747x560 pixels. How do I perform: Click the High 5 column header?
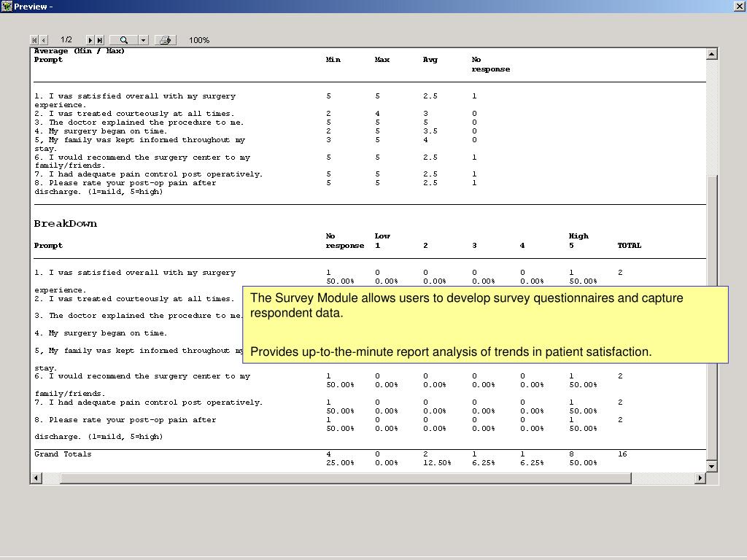coord(578,241)
